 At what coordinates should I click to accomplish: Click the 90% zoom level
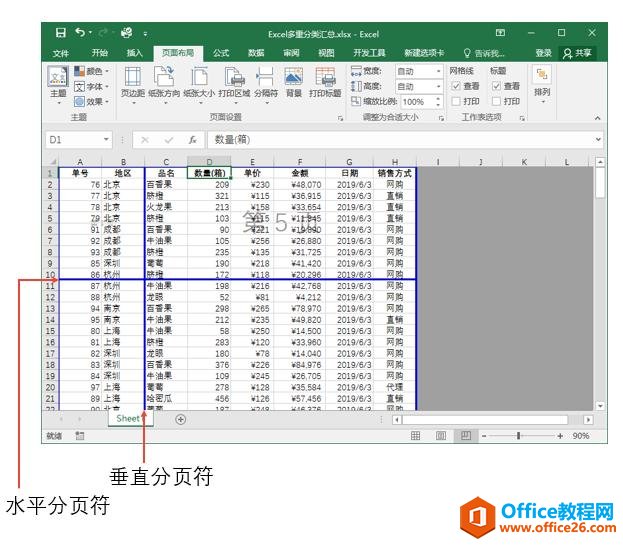(x=580, y=436)
